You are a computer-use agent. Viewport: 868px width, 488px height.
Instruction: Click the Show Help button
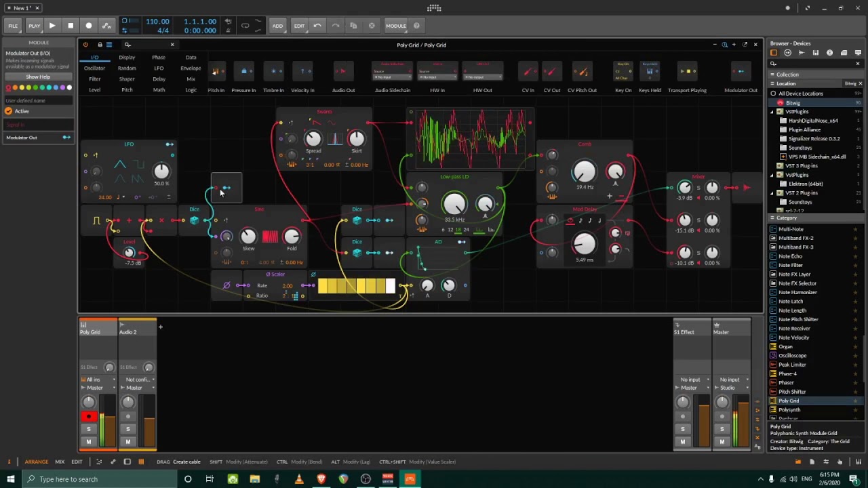38,77
